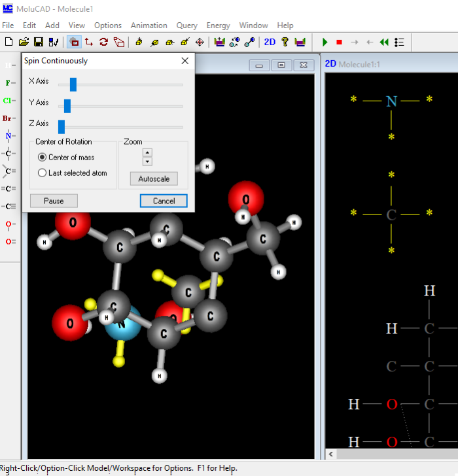The height and width of the screenshot is (476, 458).
Task: Click the red Stop animation button
Action: coord(339,42)
